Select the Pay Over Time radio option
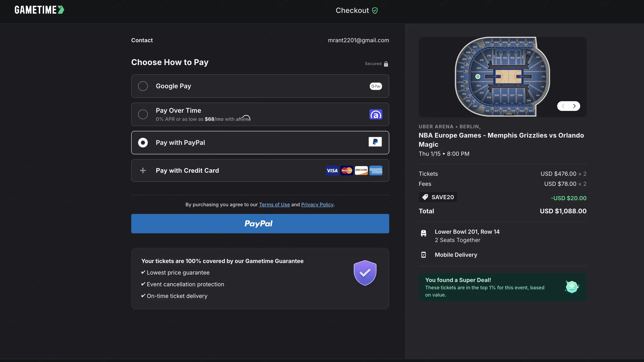This screenshot has width=644, height=362. tap(143, 114)
